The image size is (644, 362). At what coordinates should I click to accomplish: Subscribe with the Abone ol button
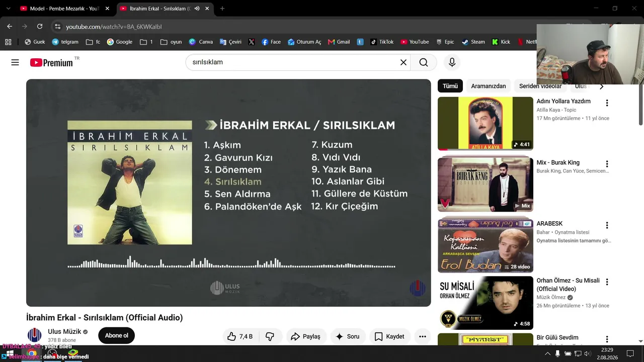(117, 335)
